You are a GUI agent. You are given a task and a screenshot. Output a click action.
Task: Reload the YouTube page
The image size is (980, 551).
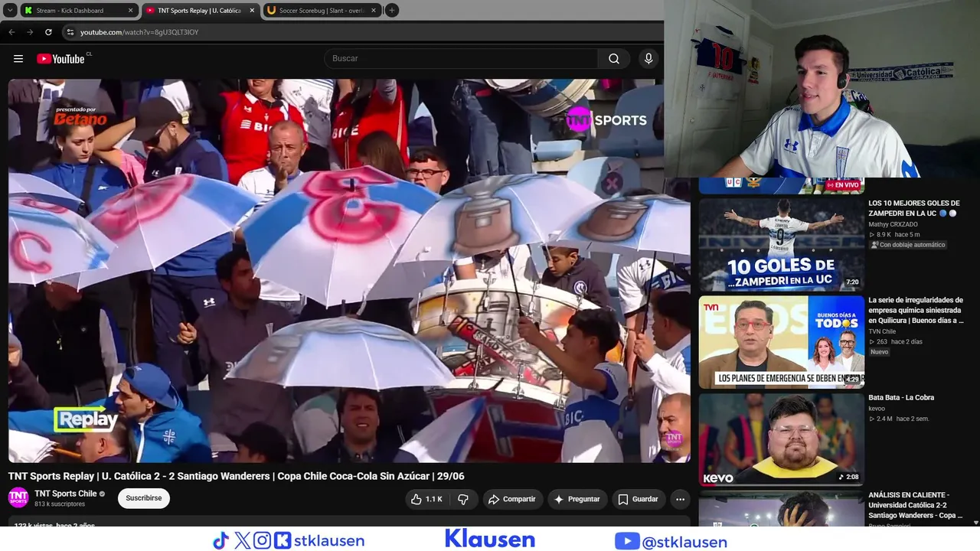pyautogui.click(x=48, y=32)
